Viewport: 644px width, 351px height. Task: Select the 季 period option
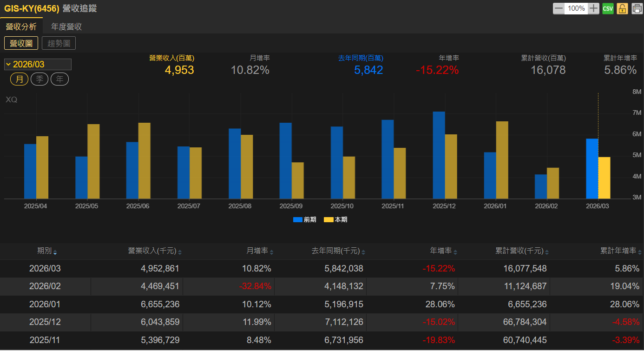(x=39, y=79)
